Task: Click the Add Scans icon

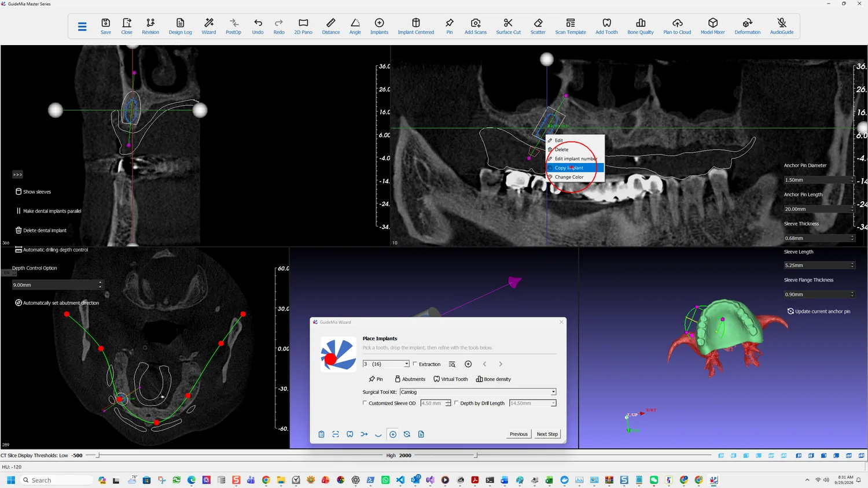Action: [476, 26]
